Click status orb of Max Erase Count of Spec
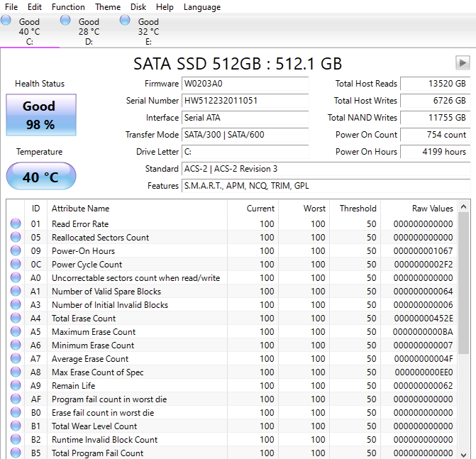This screenshot has width=476, height=459. (x=16, y=372)
